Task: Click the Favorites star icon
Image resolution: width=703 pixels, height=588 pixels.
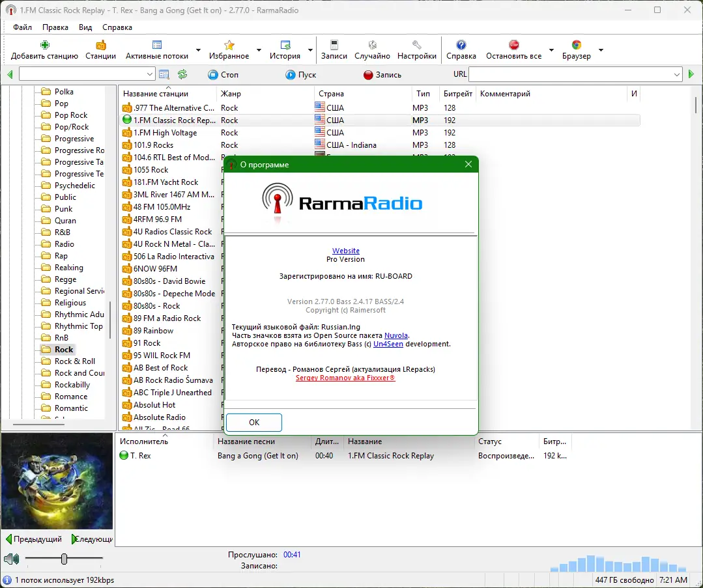Action: 229,45
